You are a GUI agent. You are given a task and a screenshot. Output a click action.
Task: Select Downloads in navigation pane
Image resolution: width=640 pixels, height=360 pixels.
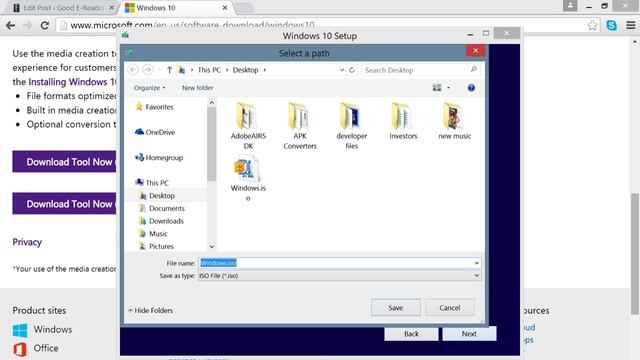coord(162,221)
